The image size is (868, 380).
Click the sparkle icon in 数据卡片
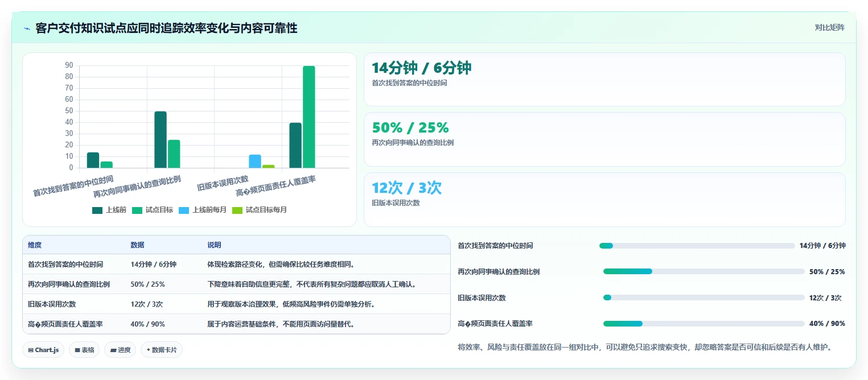click(148, 350)
